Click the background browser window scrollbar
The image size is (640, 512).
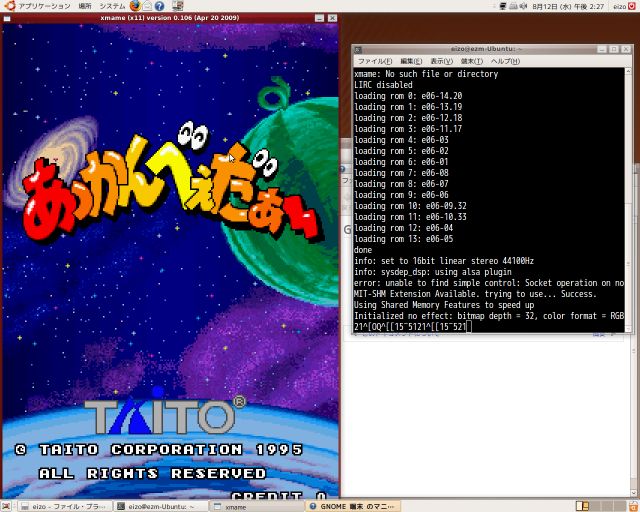(635, 416)
